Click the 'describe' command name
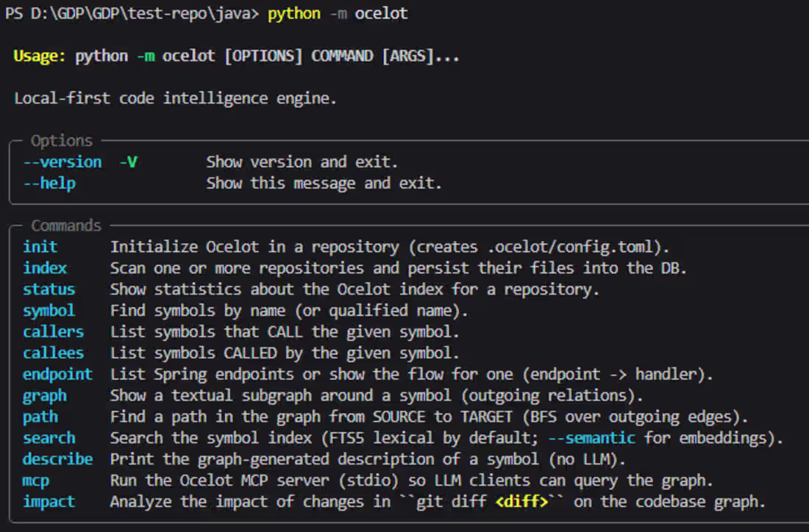The image size is (809, 532). (x=57, y=459)
